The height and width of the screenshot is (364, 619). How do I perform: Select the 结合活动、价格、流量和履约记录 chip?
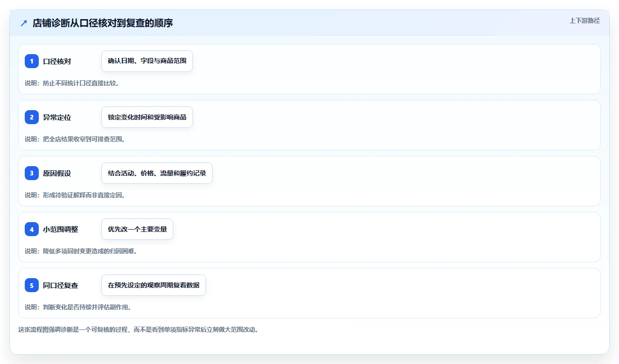click(157, 173)
